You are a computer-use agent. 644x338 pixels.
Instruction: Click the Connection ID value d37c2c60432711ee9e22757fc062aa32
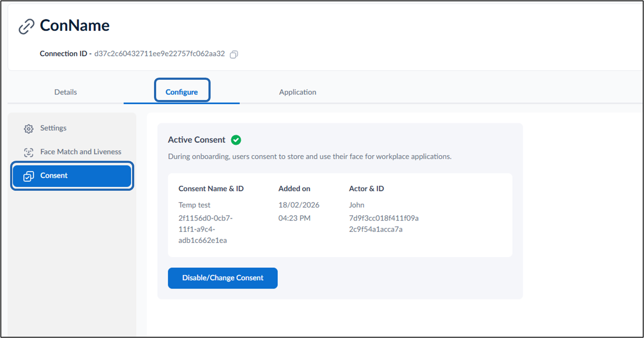[160, 54]
